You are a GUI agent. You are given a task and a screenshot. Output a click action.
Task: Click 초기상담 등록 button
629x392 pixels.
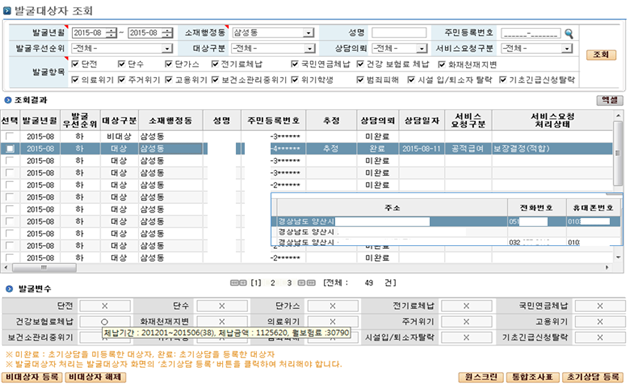pos(593,377)
